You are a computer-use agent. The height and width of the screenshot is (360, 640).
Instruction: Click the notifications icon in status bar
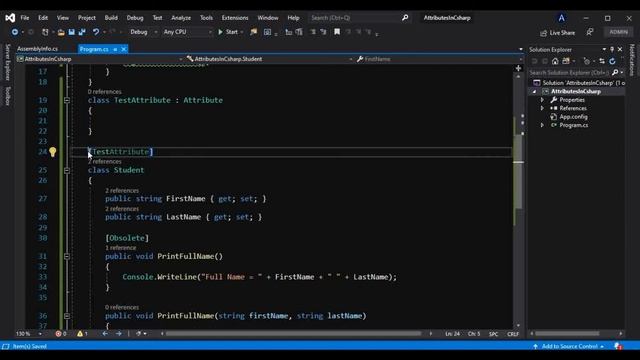pyautogui.click(x=618, y=347)
